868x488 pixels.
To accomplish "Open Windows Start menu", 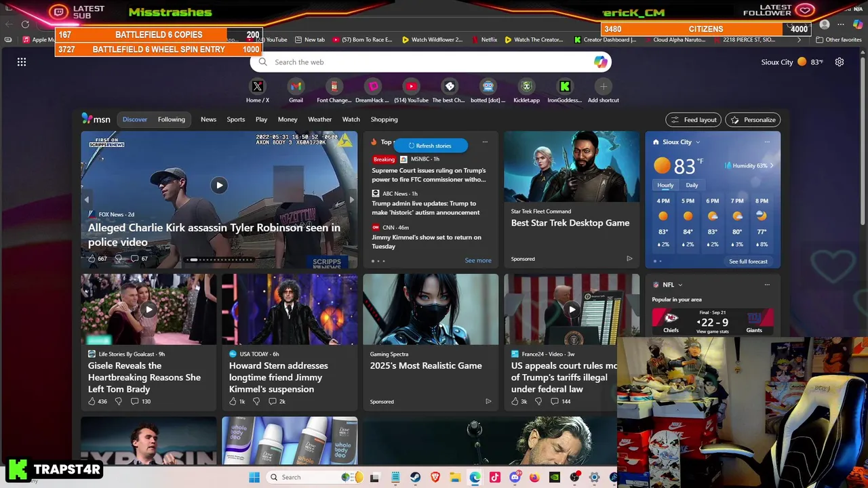I will click(x=254, y=477).
